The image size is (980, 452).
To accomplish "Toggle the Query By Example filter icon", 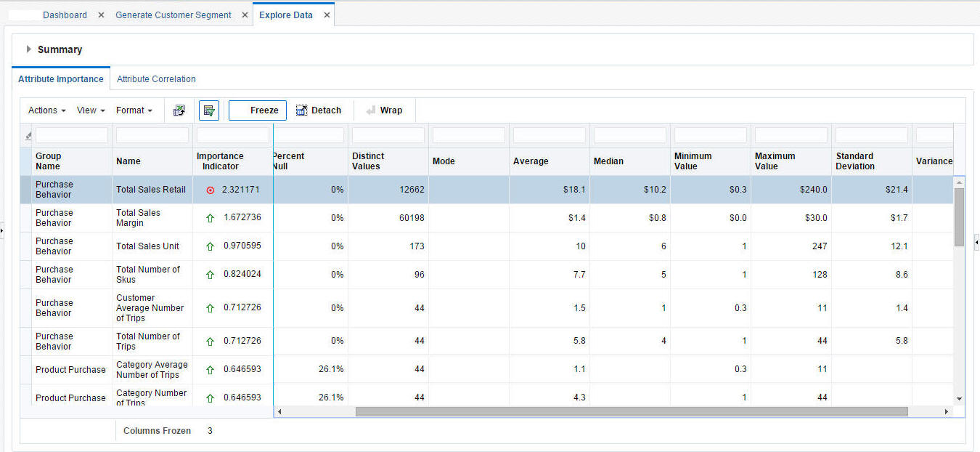I will click(209, 110).
